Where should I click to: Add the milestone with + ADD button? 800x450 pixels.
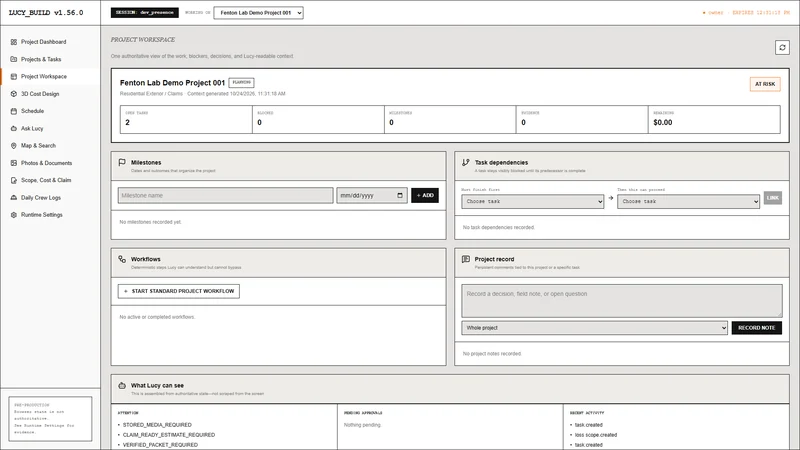(425, 195)
